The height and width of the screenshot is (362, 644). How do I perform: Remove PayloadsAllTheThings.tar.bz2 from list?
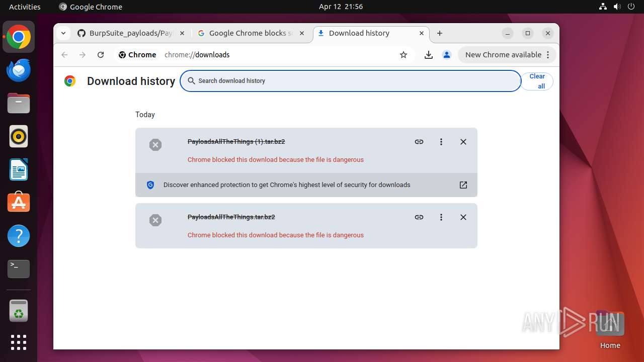point(463,217)
